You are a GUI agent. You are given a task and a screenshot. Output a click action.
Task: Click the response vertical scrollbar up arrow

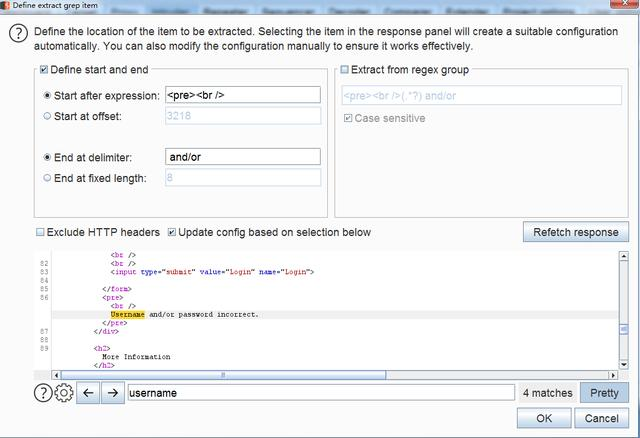click(623, 256)
